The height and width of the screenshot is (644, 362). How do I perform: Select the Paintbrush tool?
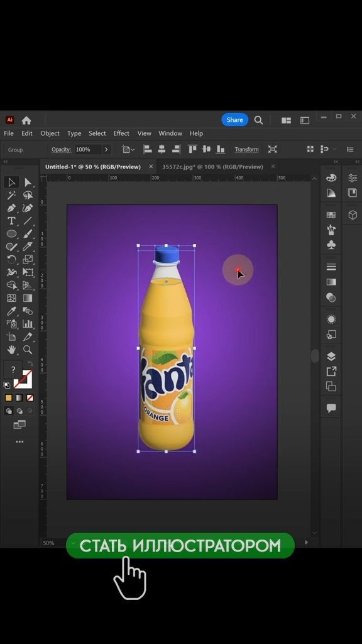[x=28, y=234]
